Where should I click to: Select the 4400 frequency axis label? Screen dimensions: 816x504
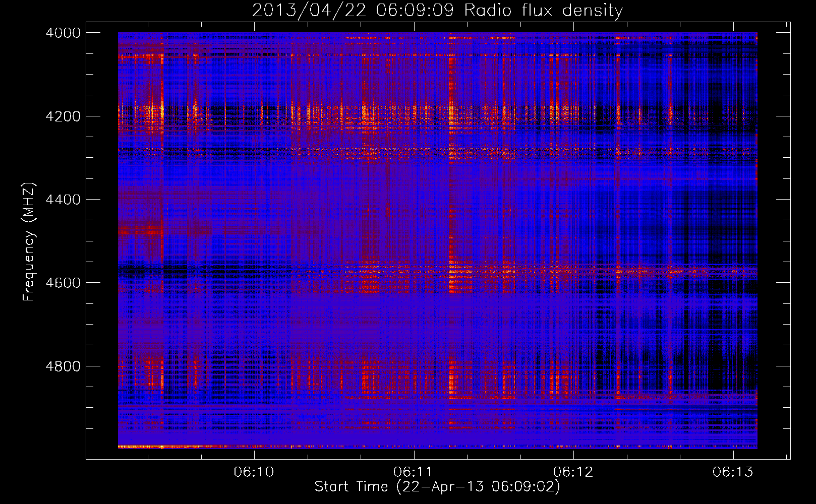(63, 200)
